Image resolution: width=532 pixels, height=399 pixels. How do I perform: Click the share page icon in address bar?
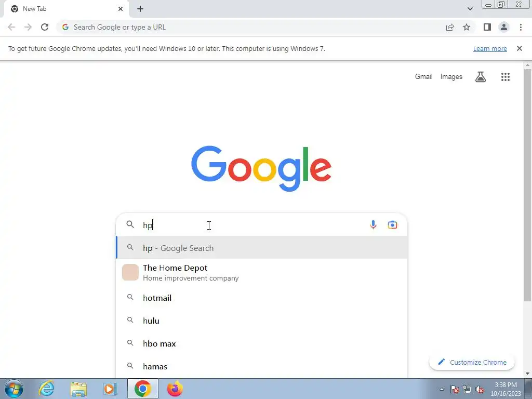coord(450,27)
